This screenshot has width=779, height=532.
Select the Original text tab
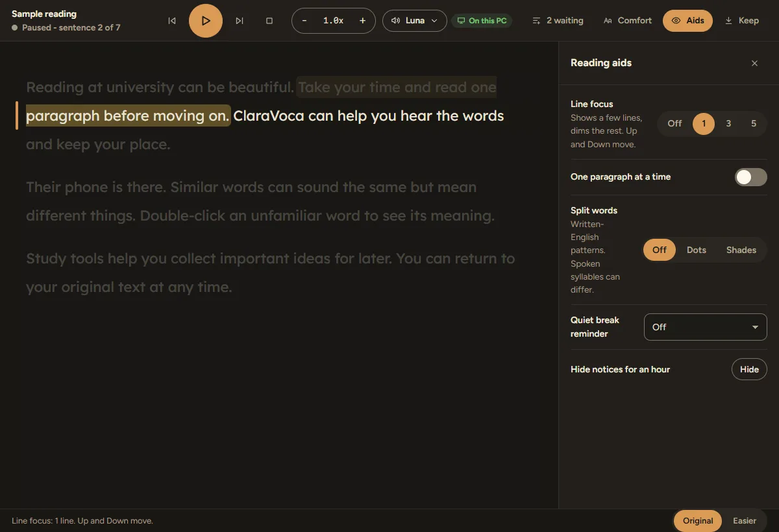coord(698,520)
